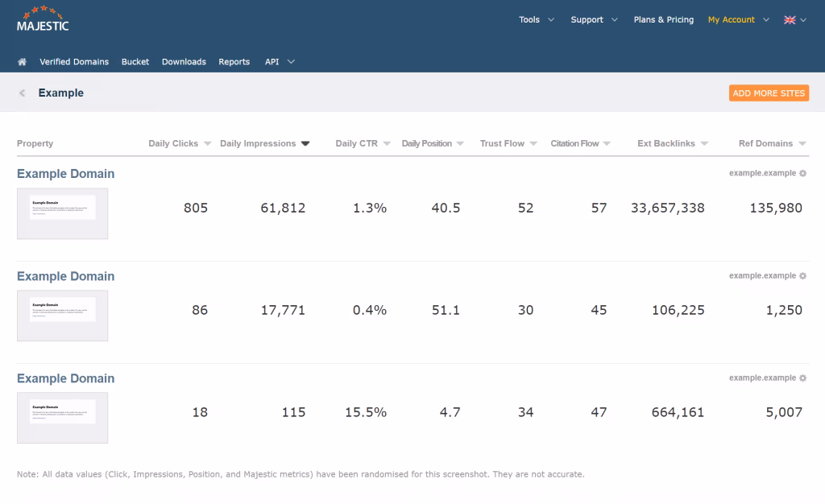Click the Add More Sites button
Viewport: 825px width, 504px height.
(769, 93)
